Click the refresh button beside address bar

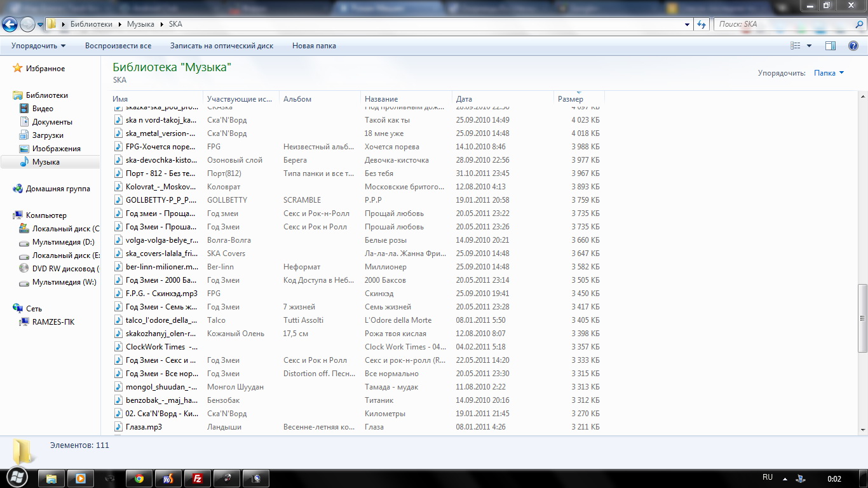click(x=702, y=24)
